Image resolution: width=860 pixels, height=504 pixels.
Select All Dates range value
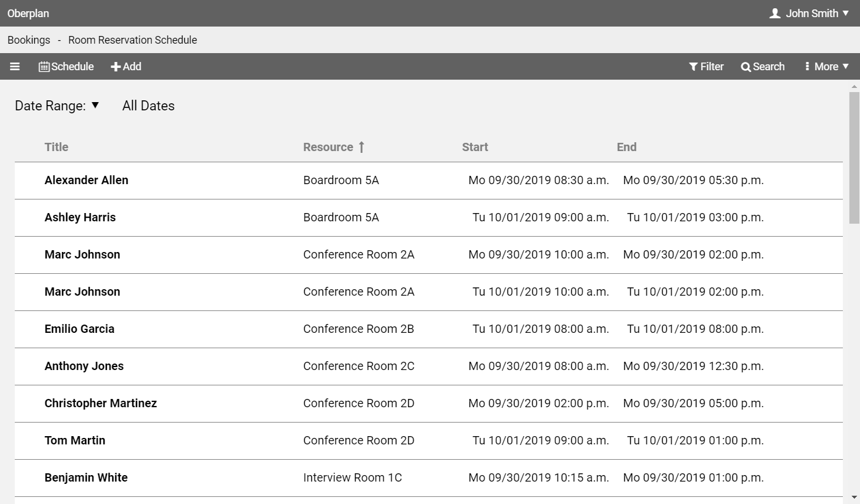click(x=148, y=106)
